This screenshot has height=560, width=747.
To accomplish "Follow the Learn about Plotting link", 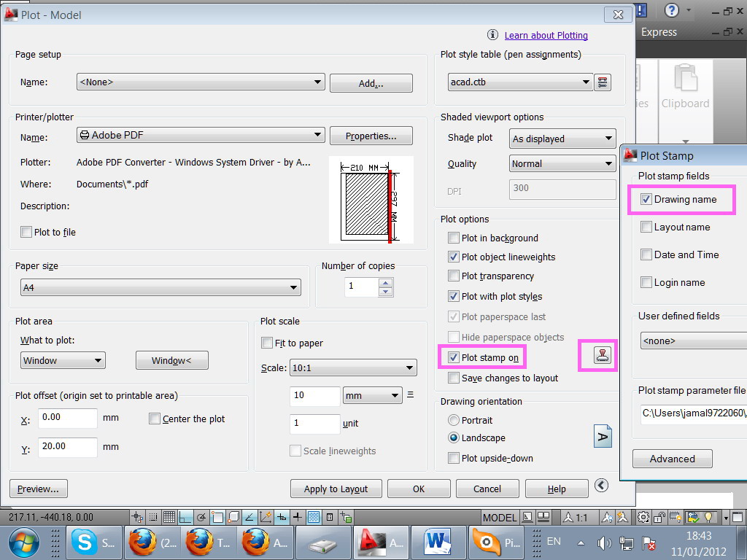I will (546, 35).
